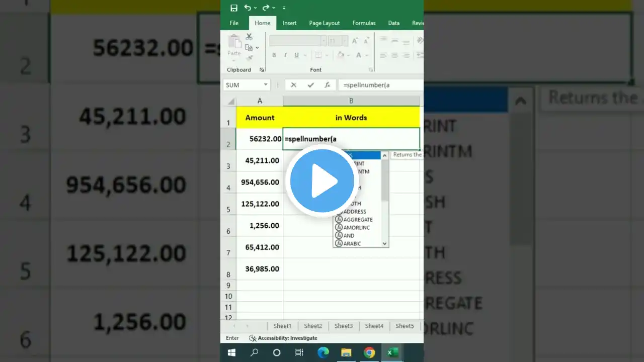
Task: Open the Borders dropdown arrow
Action: click(327, 55)
